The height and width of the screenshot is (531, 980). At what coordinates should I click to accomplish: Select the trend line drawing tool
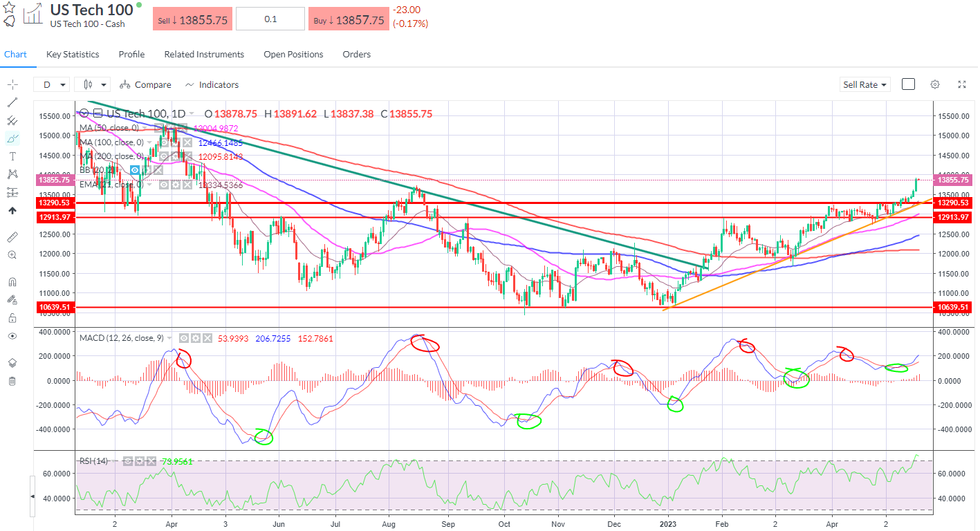tap(12, 102)
